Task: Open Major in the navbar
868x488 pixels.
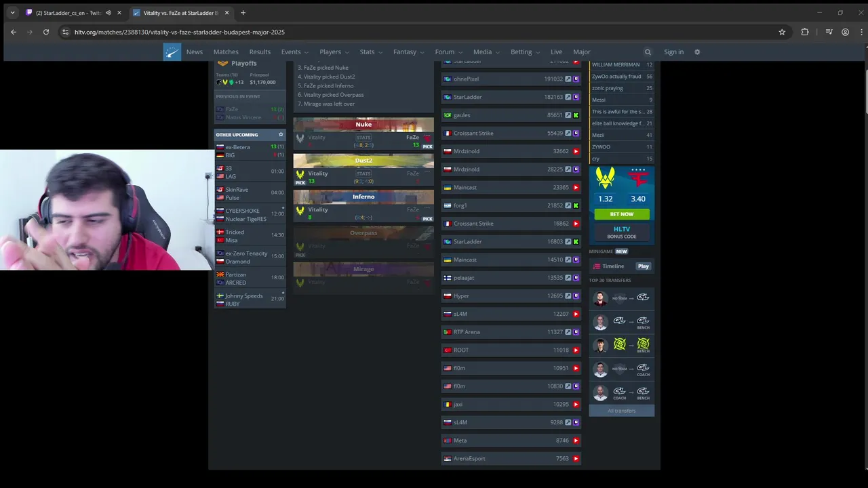Action: point(582,52)
